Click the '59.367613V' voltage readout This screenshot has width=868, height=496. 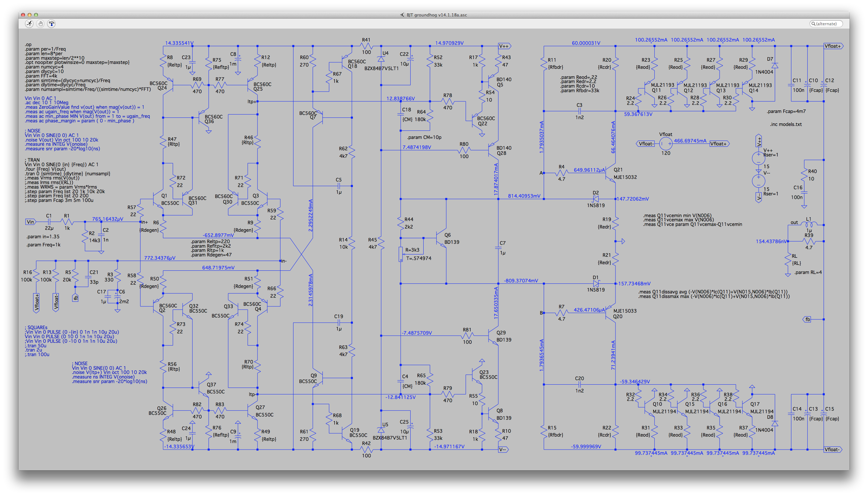click(638, 114)
